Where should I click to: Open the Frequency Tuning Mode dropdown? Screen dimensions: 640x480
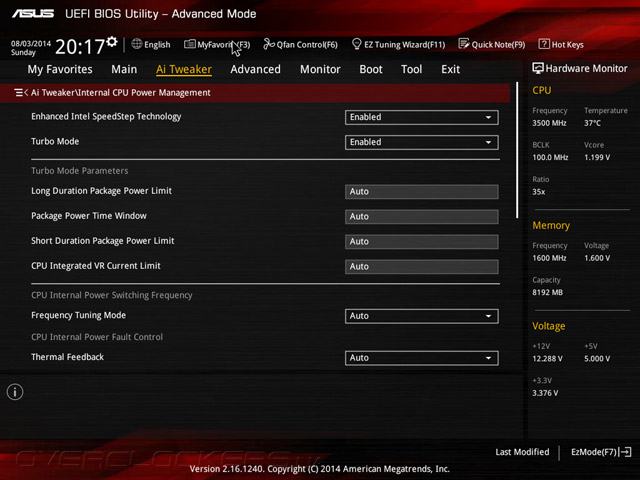(x=422, y=316)
